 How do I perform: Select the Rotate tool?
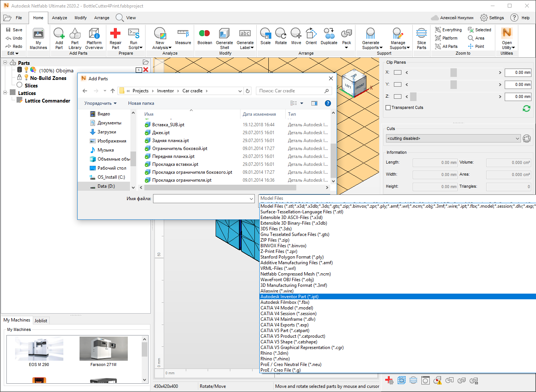point(281,37)
